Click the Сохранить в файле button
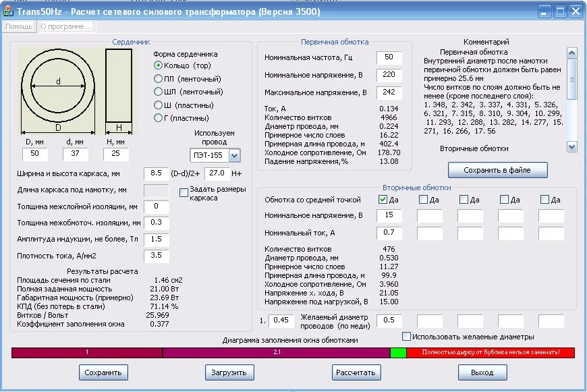 (x=497, y=170)
